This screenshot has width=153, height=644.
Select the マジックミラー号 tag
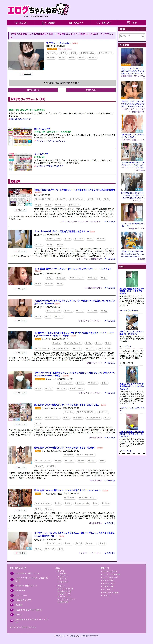click(x=43, y=460)
